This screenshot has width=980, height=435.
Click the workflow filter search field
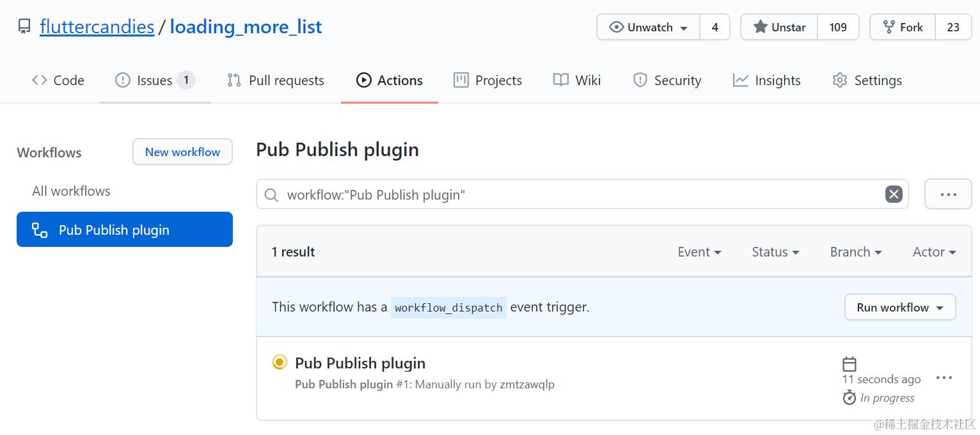point(576,195)
